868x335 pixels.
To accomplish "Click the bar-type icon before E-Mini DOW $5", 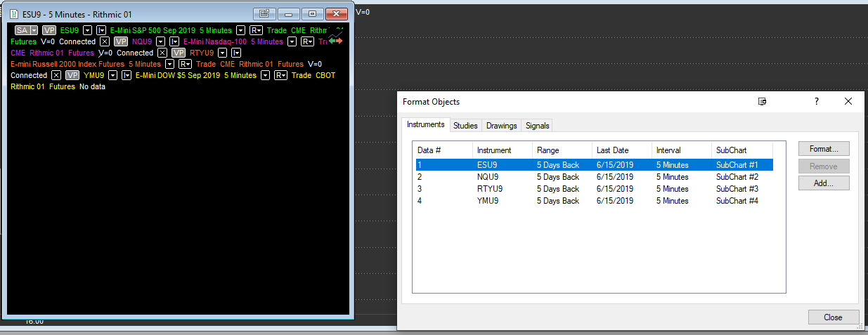I will pyautogui.click(x=127, y=75).
